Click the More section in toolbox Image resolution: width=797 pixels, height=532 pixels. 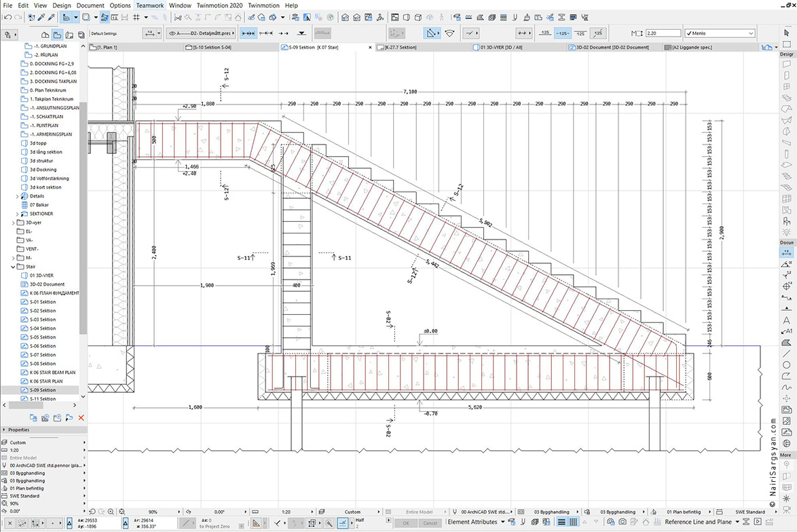[x=786, y=455]
